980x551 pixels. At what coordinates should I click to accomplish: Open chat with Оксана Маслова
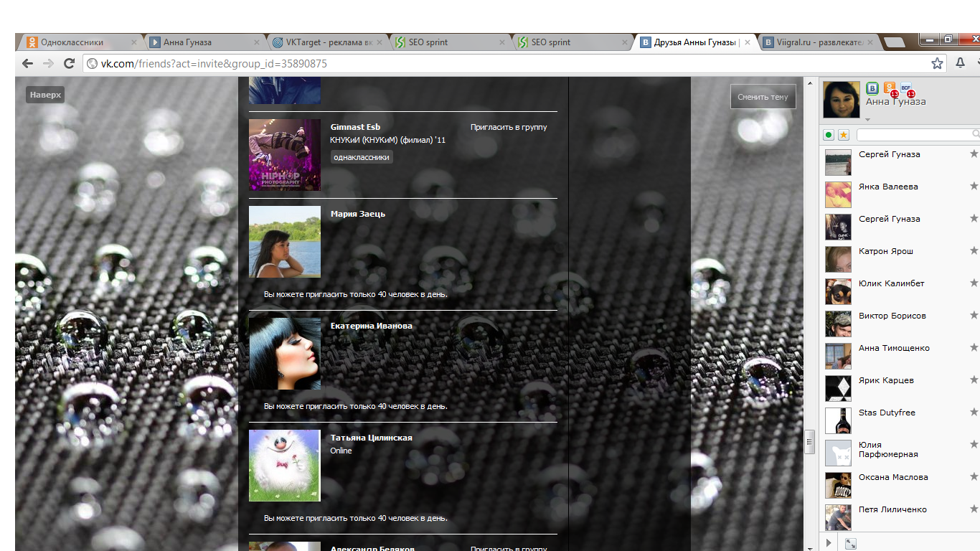coord(893,477)
